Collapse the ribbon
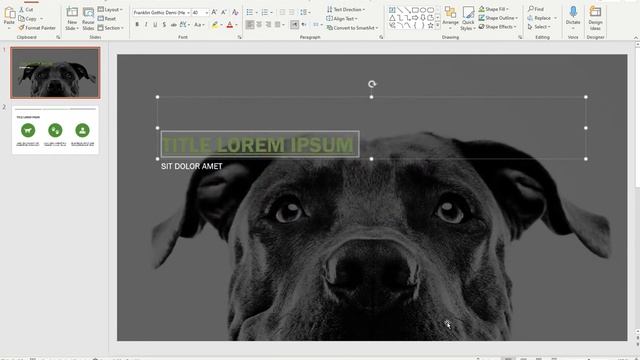Image resolution: width=640 pixels, height=360 pixels. pos(636,38)
